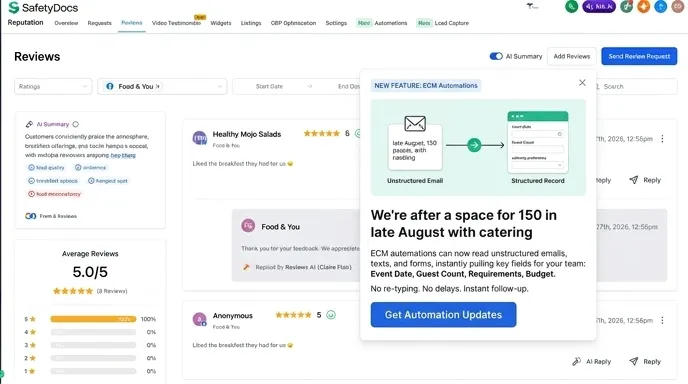Screen dimensions: 688x384
Task: Click the Start Date field
Action: click(x=269, y=86)
